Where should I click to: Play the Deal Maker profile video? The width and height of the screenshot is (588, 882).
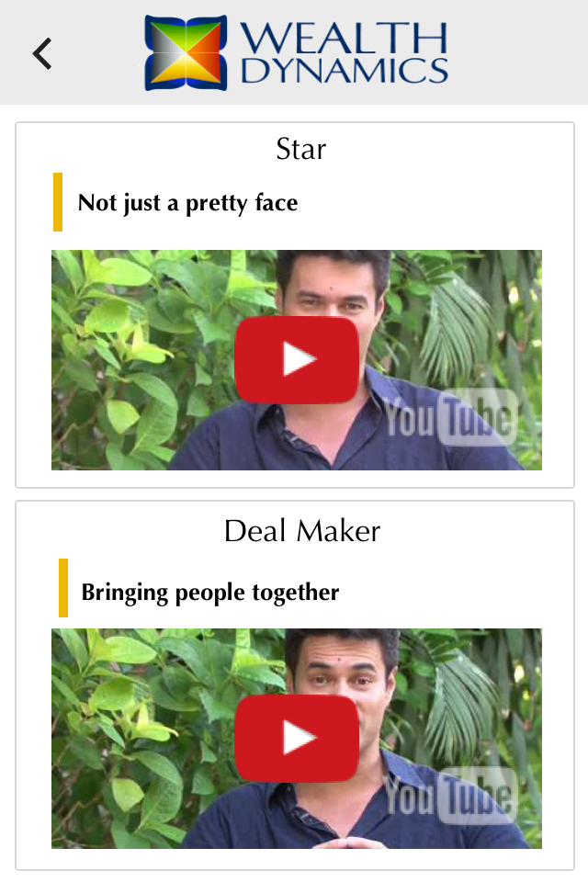click(297, 738)
